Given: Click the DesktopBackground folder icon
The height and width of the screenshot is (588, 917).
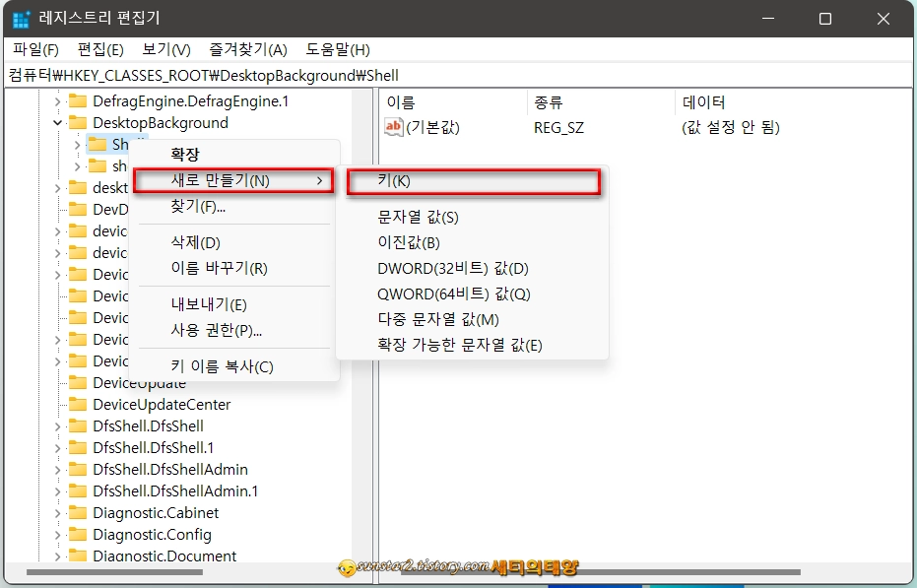Looking at the screenshot, I should click(78, 122).
